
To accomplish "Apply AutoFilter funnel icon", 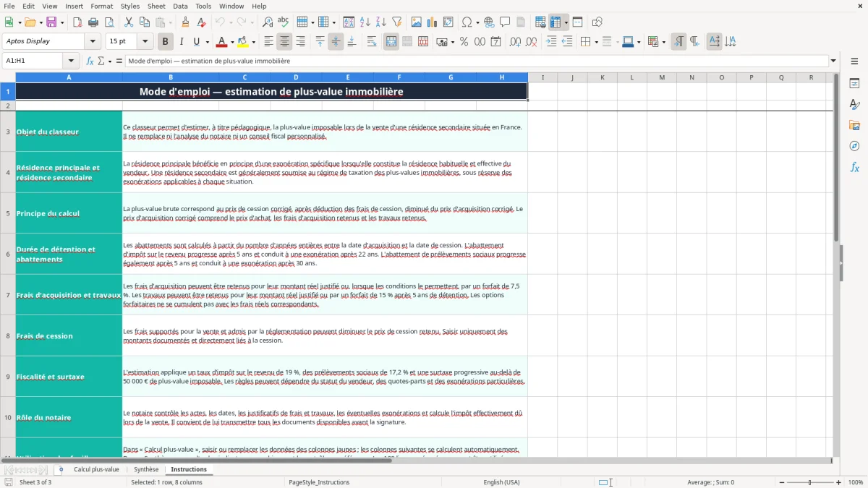I will click(396, 22).
